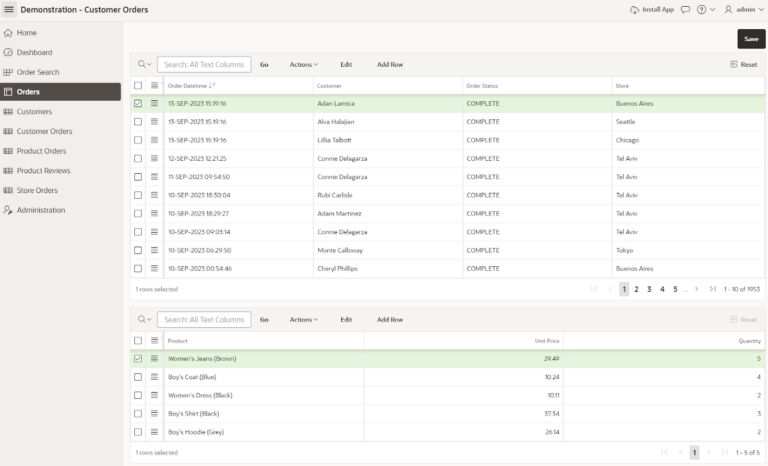Expand the help question mark menu
Screen dimensions: 768x466
pyautogui.click(x=705, y=9)
